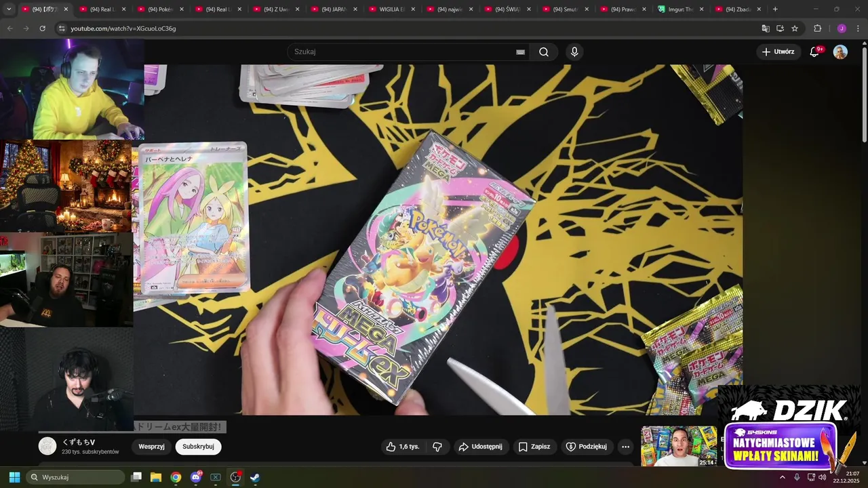Open the three-dot more actions menu
The image size is (868, 488).
point(625,447)
